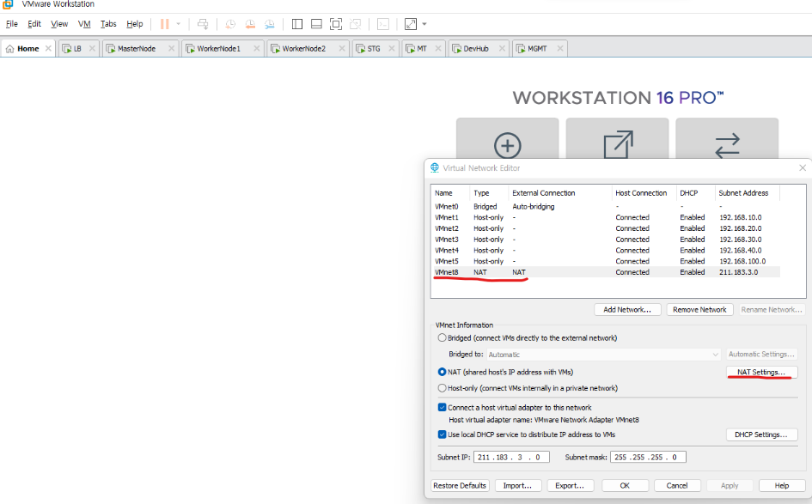812x504 pixels.
Task: Select the VMnet0 Bridged row
Action: [x=606, y=206]
